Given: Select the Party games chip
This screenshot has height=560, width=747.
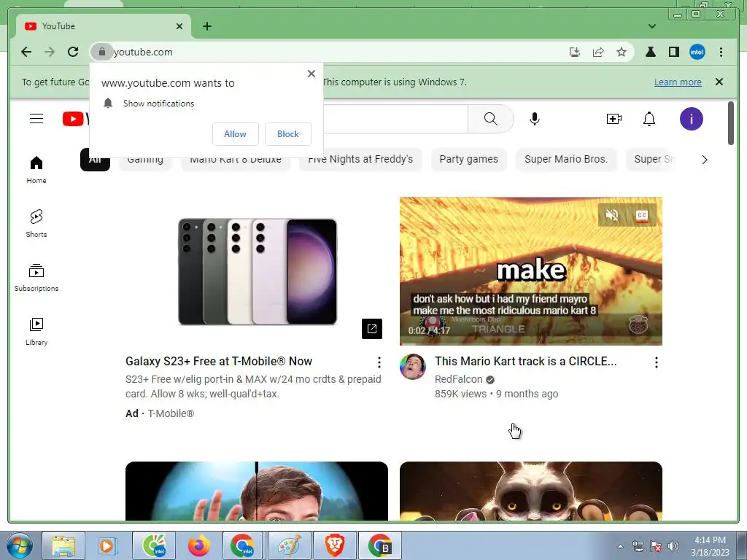Looking at the screenshot, I should [469, 159].
